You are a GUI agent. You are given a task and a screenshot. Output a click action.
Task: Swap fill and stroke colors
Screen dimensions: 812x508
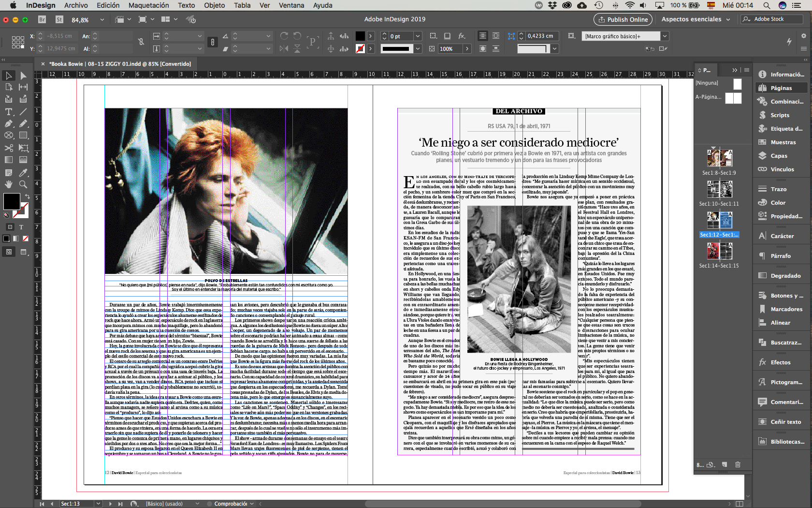click(28, 196)
